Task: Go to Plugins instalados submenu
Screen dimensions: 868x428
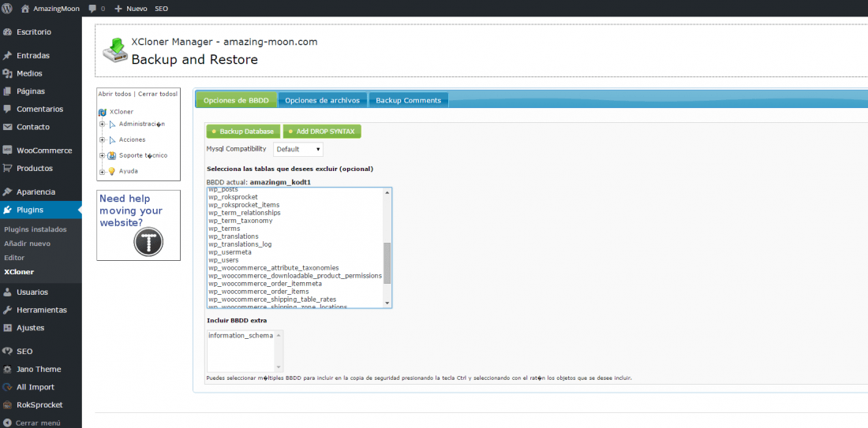Action: pyautogui.click(x=35, y=229)
